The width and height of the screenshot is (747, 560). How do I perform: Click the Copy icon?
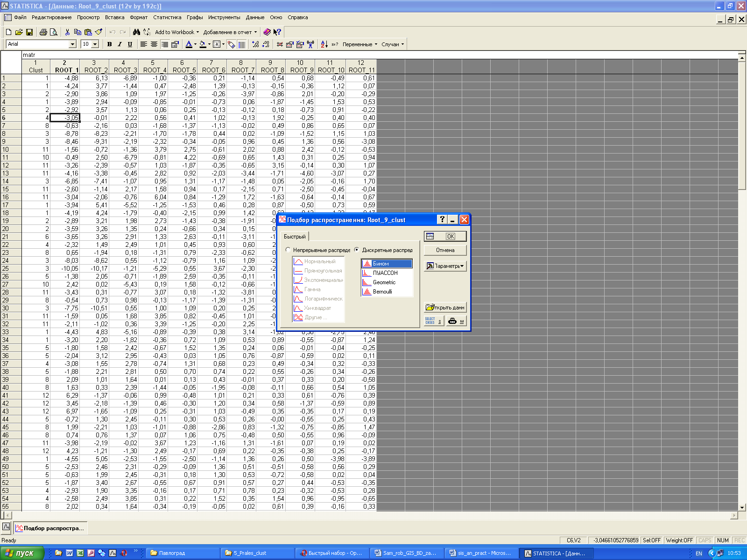tap(78, 32)
